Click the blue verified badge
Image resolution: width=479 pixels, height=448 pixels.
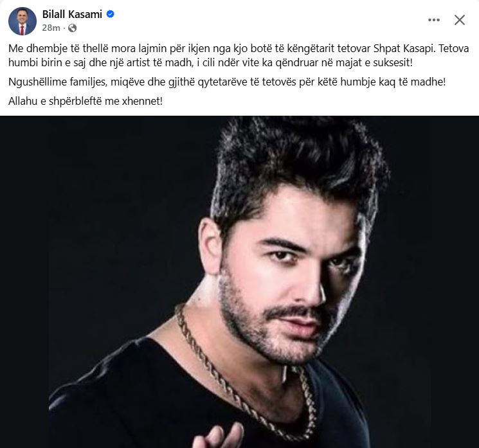[111, 14]
